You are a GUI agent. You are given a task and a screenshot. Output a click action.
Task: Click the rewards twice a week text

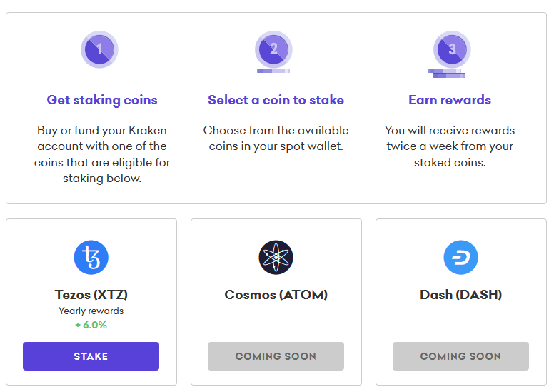(450, 146)
